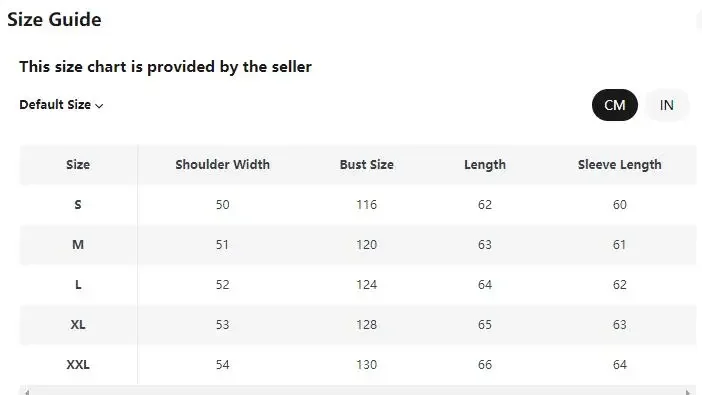Select the Sleeve Length column header
The height and width of the screenshot is (395, 702).
click(x=620, y=165)
